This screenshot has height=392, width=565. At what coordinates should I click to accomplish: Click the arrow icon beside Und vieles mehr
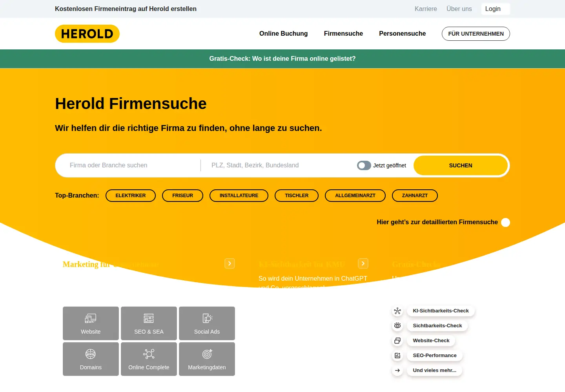[397, 370]
